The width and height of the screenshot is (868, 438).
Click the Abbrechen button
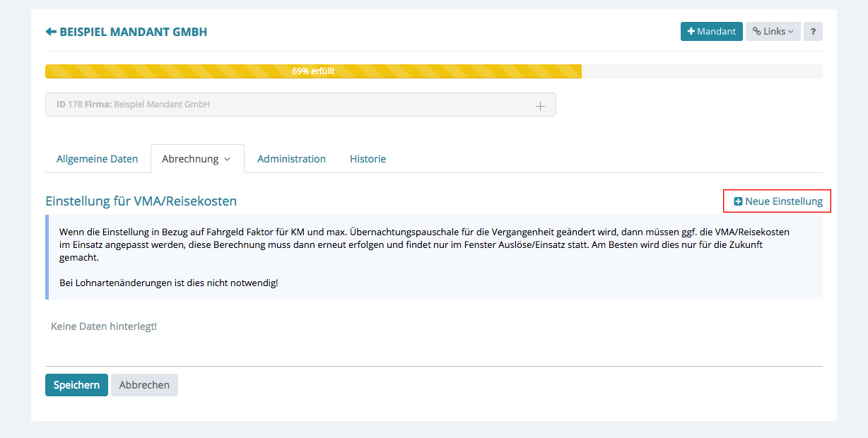(144, 385)
